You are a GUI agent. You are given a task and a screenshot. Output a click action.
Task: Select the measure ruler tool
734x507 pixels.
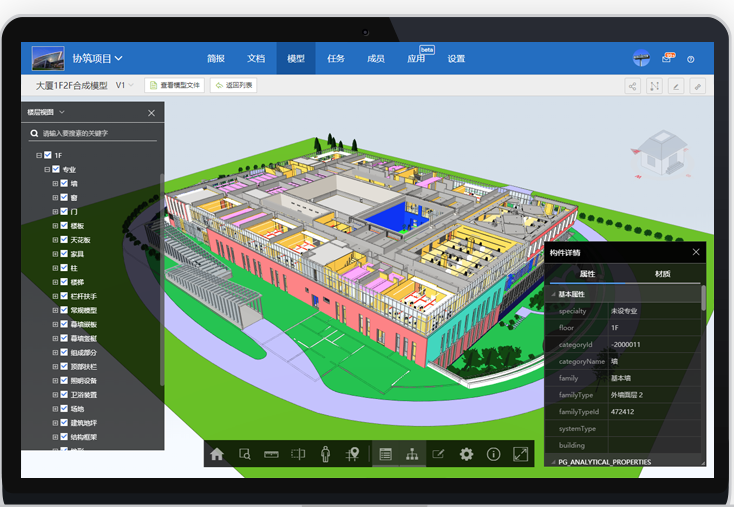(x=270, y=454)
